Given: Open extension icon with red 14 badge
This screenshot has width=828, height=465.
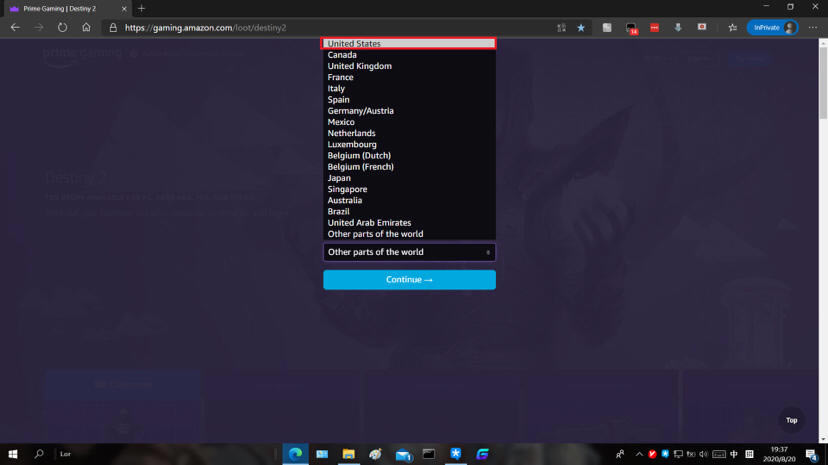Looking at the screenshot, I should tap(632, 28).
